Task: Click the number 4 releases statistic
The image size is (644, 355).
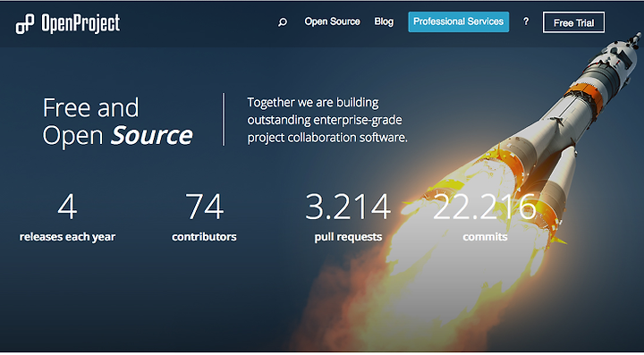Action: 67,207
